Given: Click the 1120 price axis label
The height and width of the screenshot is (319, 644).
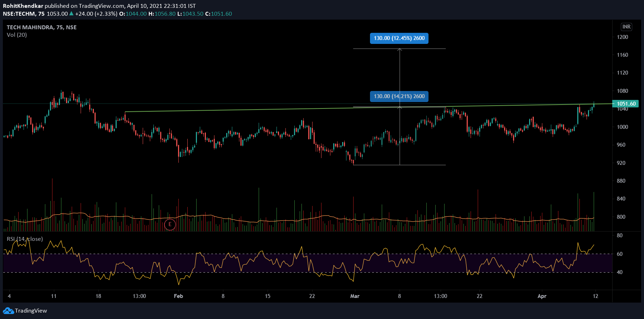Looking at the screenshot, I should 623,73.
